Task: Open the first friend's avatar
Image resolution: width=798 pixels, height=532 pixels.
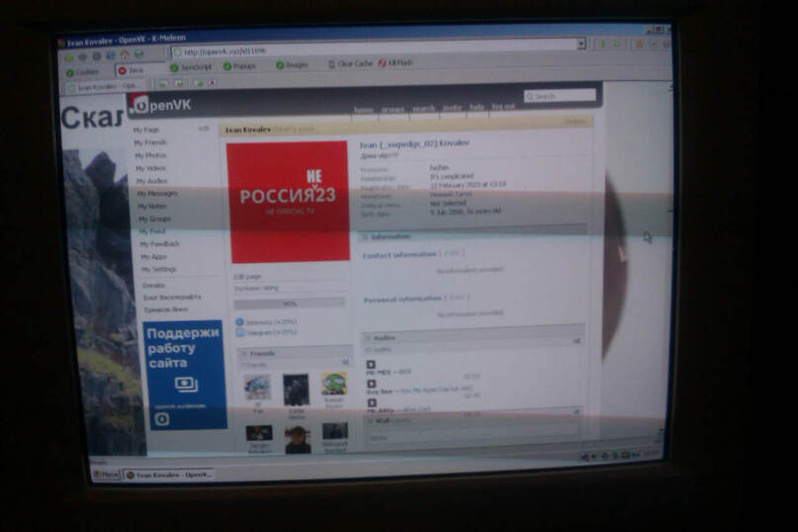Action: coord(257,388)
